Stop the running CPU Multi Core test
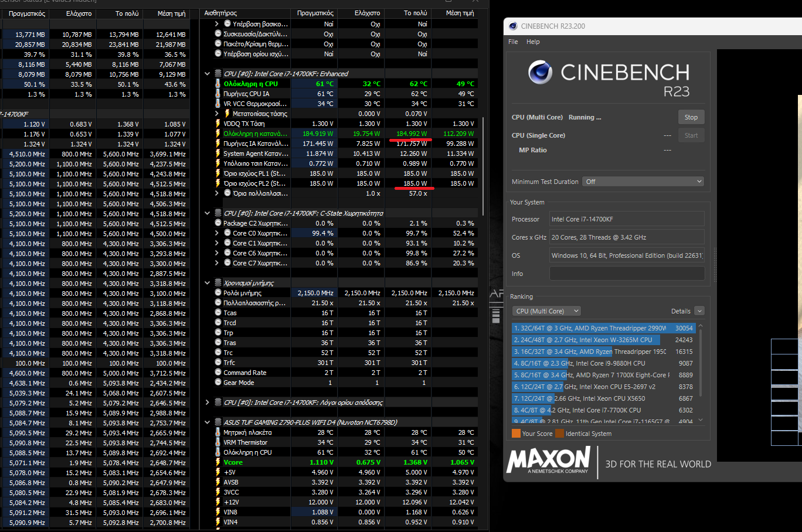Screen dimensions: 802x532 pos(691,117)
